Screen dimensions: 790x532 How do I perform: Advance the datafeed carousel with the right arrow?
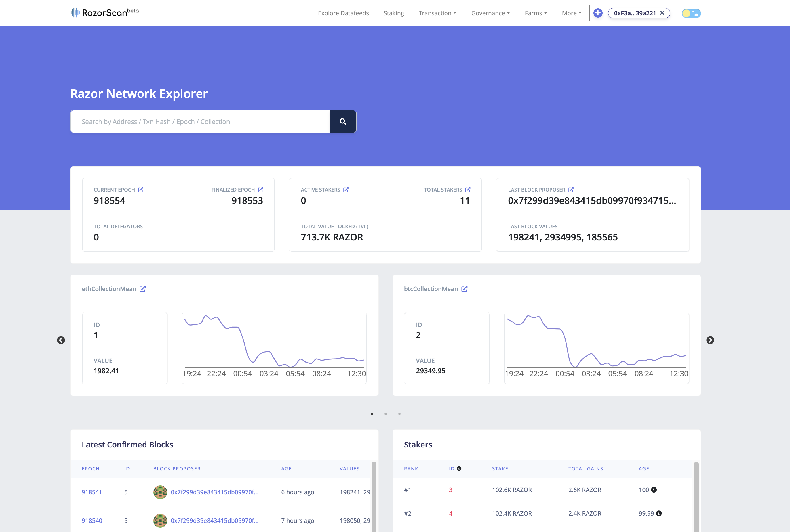(711, 340)
